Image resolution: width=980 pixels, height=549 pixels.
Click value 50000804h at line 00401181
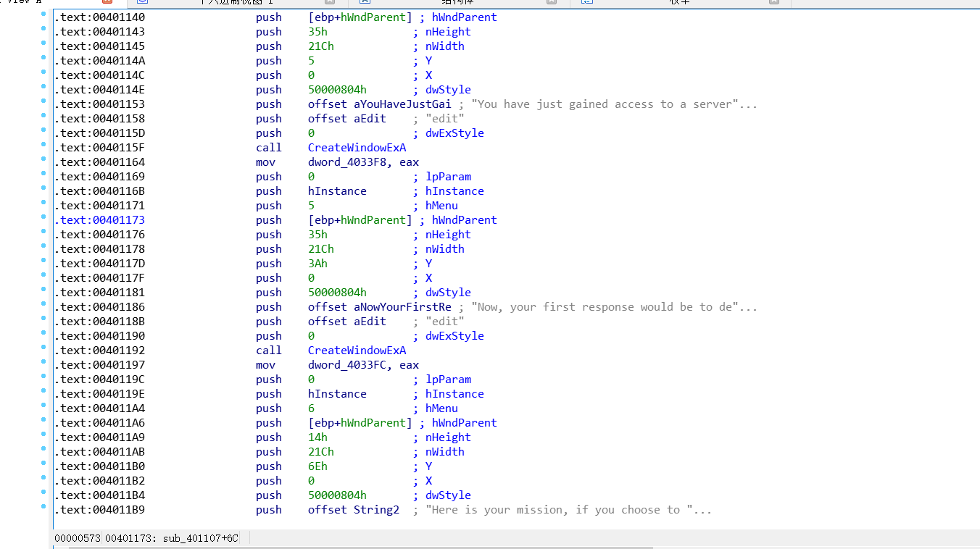[x=337, y=293]
